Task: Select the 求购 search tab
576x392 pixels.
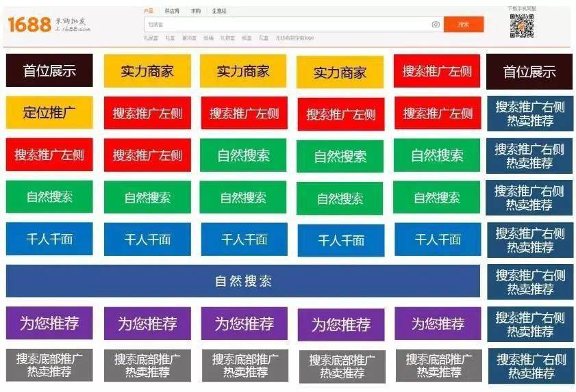Action: pyautogui.click(x=196, y=11)
